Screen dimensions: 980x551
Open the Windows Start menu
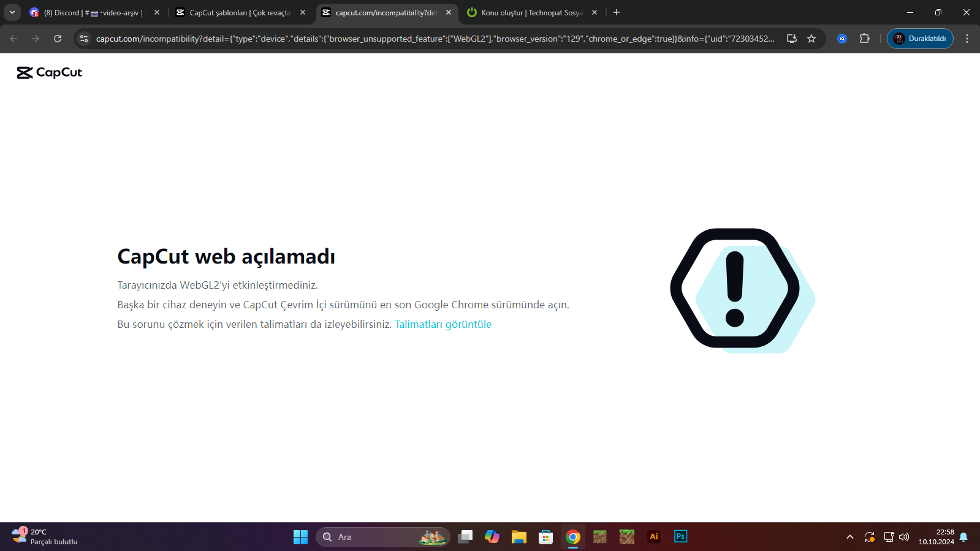[x=301, y=537]
